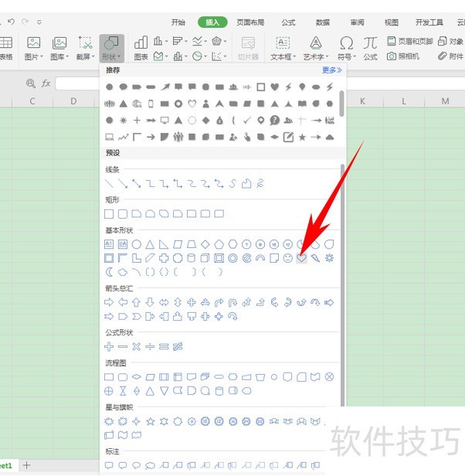Open the Review (审阅) tab
The width and height of the screenshot is (465, 476).
click(x=358, y=22)
